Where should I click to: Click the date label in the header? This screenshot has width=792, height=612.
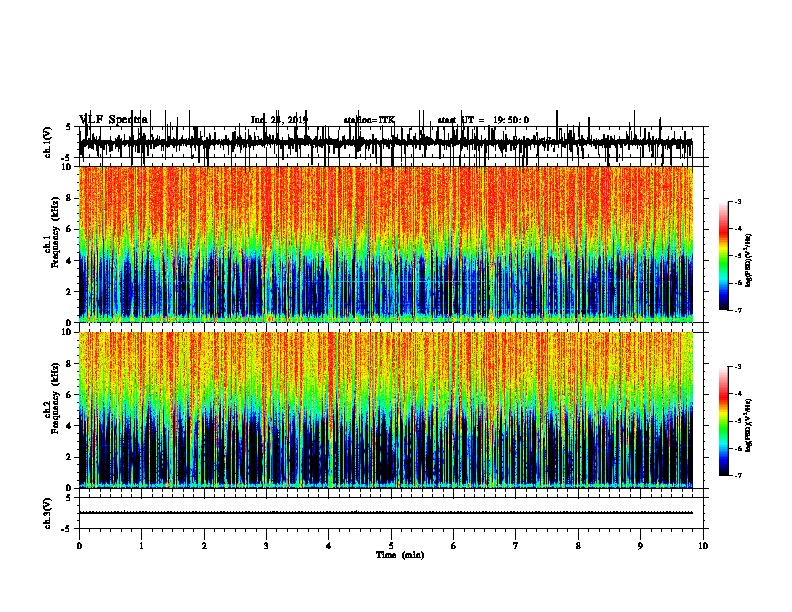[x=279, y=120]
